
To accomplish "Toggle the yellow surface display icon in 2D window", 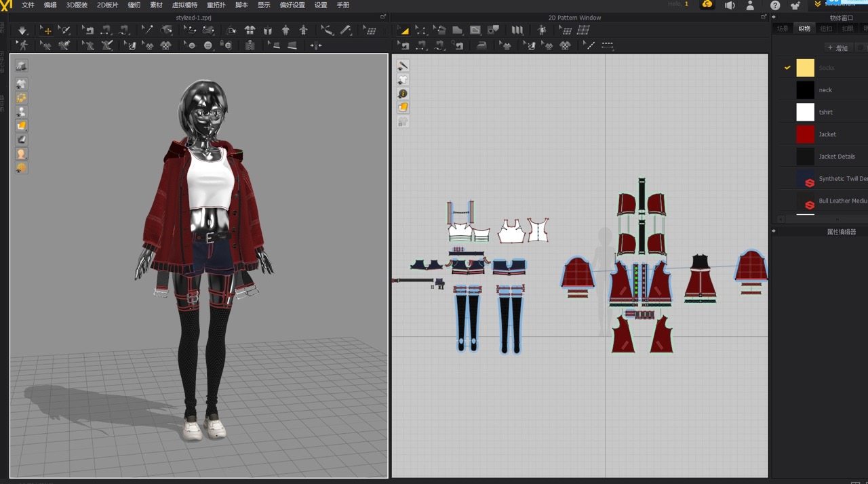I will click(403, 108).
